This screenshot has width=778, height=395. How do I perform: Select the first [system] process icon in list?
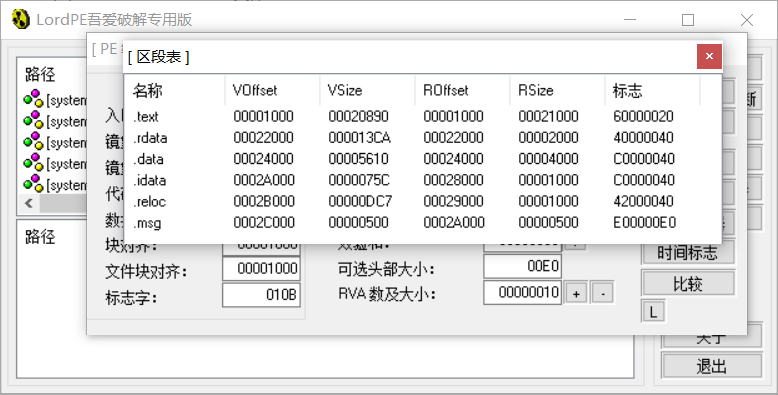[34, 100]
